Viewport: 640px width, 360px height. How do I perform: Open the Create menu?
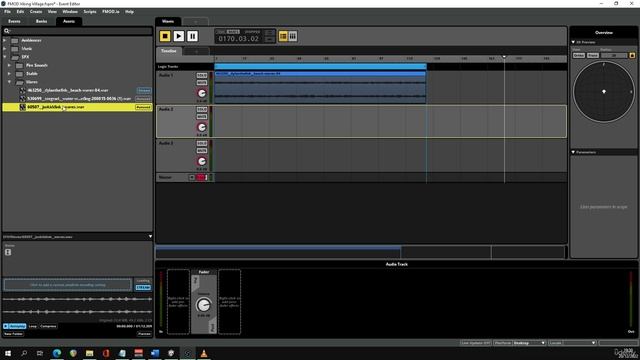(x=36, y=12)
